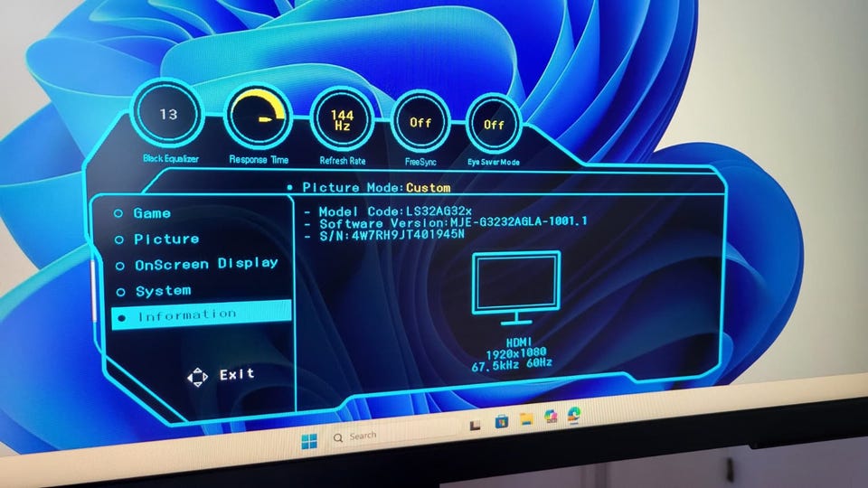Open File Explorer from the taskbar

pos(526,418)
